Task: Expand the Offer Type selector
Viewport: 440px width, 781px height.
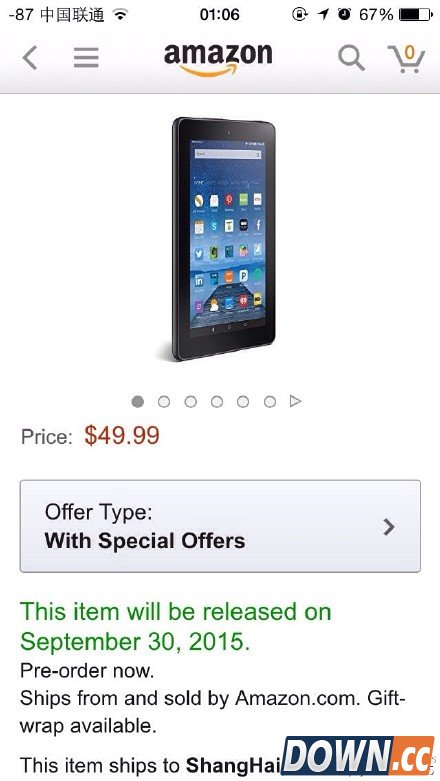Action: pyautogui.click(x=220, y=526)
